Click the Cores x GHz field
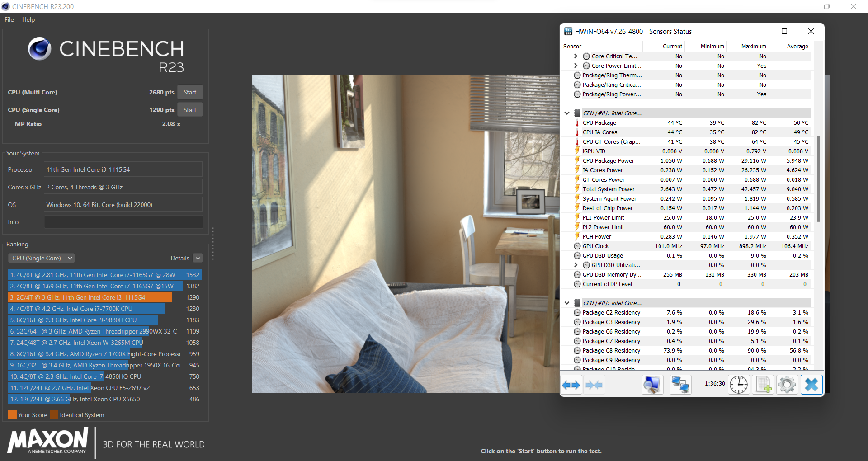The image size is (868, 461). [123, 187]
